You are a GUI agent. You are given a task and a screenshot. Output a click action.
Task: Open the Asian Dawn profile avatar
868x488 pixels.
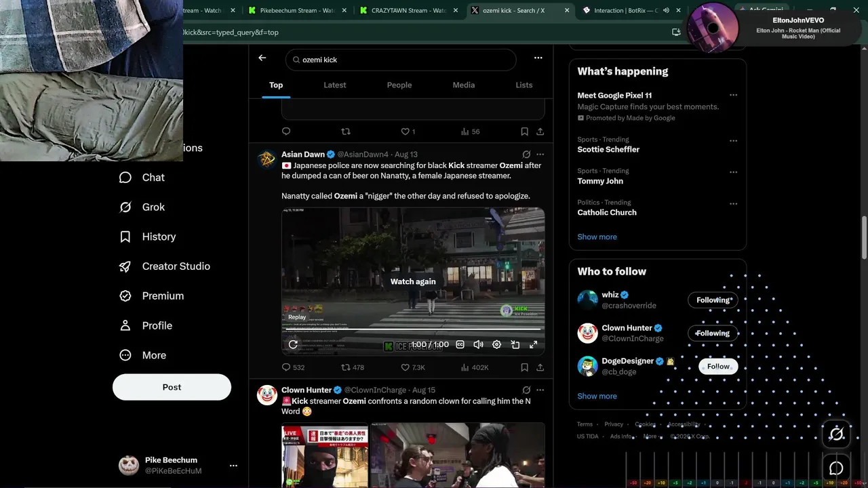267,159
